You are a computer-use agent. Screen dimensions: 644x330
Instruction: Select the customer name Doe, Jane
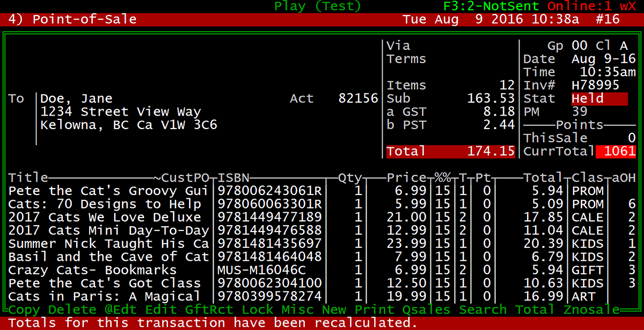[77, 99]
